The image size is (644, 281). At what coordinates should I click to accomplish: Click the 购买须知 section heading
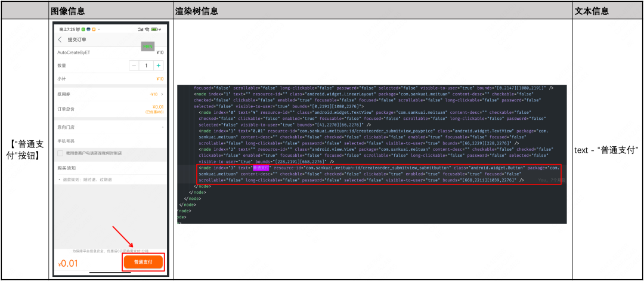67,168
